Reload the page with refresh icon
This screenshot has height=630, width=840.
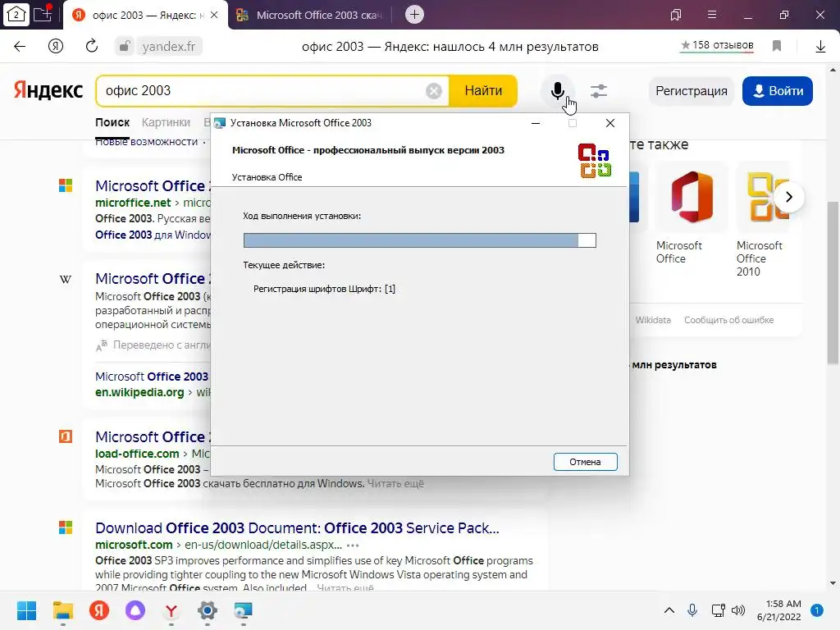(92, 46)
